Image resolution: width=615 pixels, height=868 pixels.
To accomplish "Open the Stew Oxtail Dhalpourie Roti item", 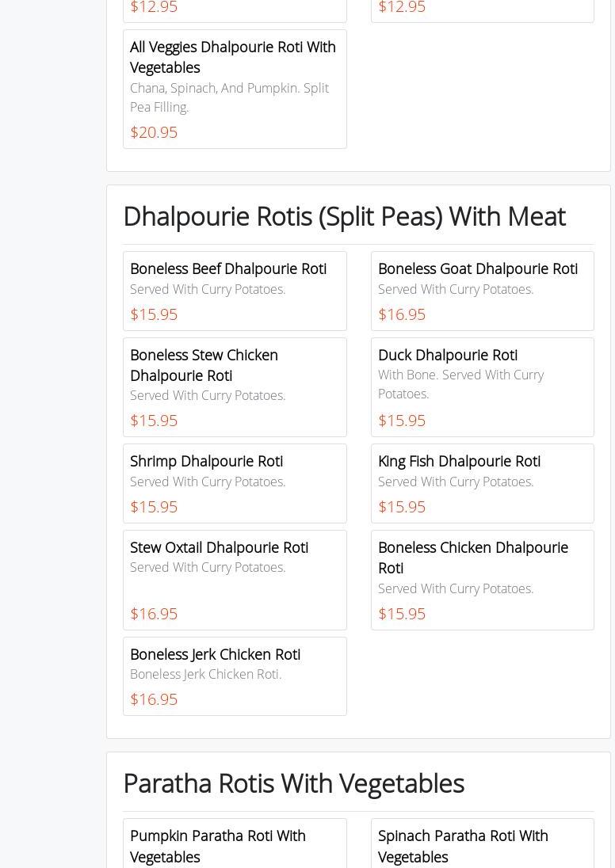I will [x=219, y=547].
